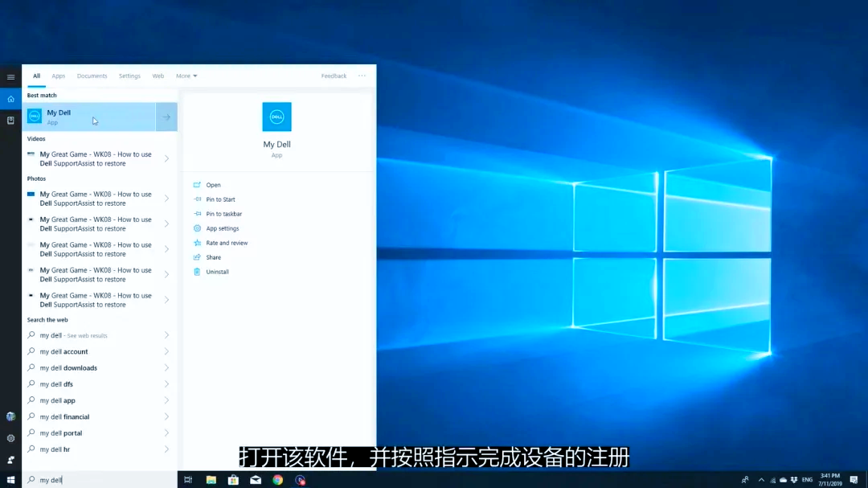
Task: Click Uninstall for My Dell
Action: pyautogui.click(x=217, y=272)
